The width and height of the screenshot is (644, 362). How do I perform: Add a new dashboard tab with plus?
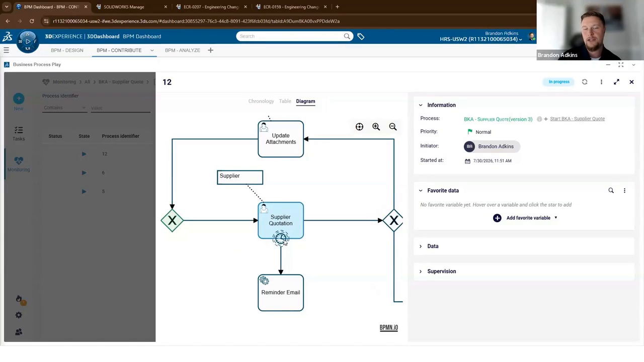(x=210, y=50)
